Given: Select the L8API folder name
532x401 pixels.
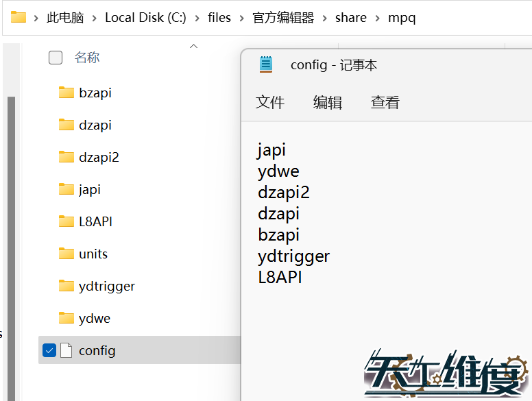Looking at the screenshot, I should (95, 221).
